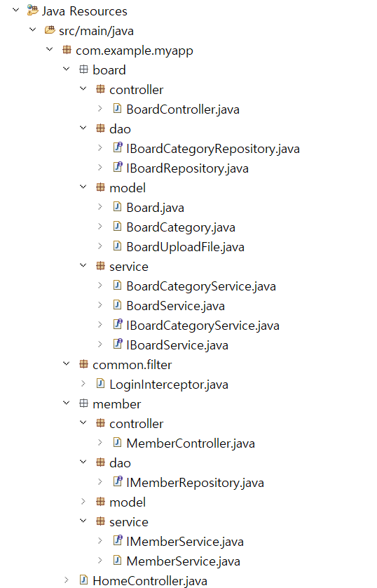The height and width of the screenshot is (588, 377).
Task: Select IBoardService.java file name
Action: pyautogui.click(x=177, y=345)
